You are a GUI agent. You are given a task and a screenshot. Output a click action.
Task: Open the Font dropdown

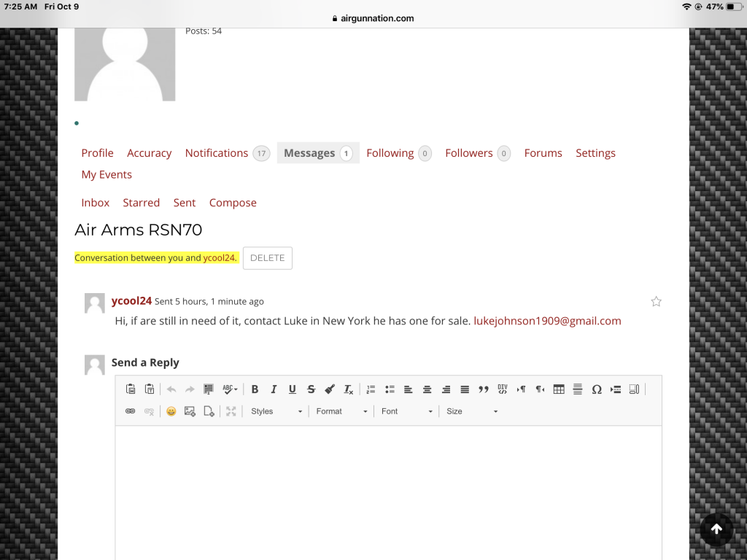click(x=407, y=411)
